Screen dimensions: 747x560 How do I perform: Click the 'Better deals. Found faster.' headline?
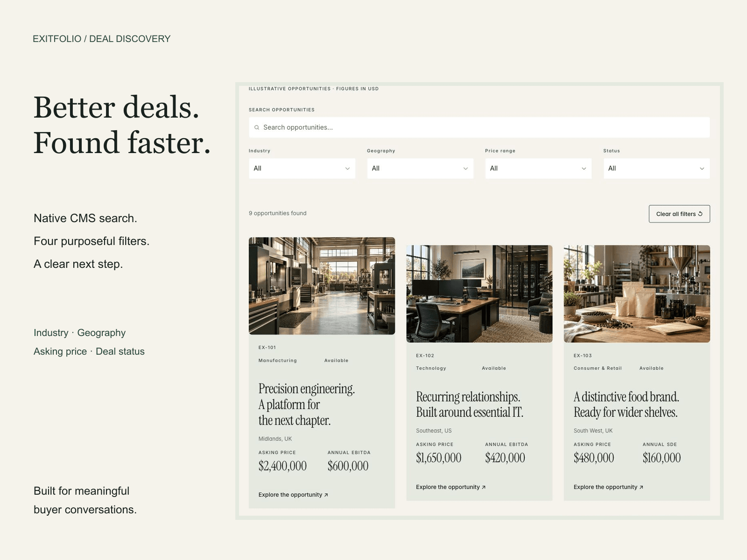[x=122, y=125]
